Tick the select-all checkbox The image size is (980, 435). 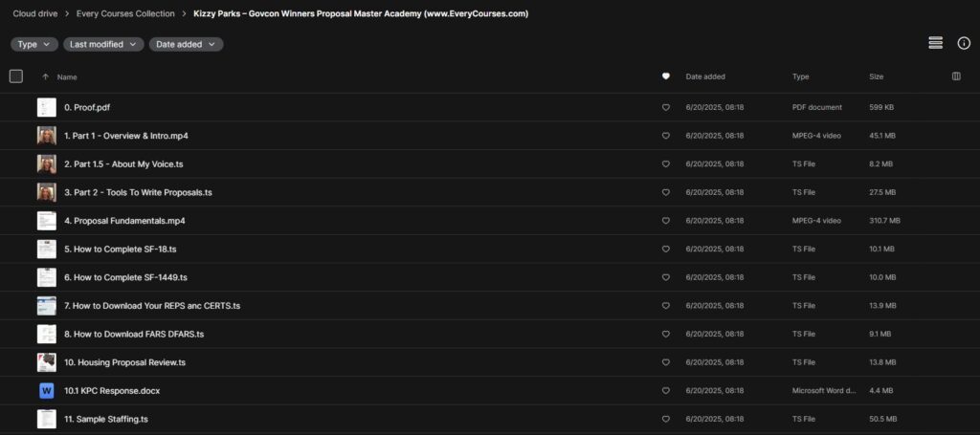pyautogui.click(x=16, y=76)
